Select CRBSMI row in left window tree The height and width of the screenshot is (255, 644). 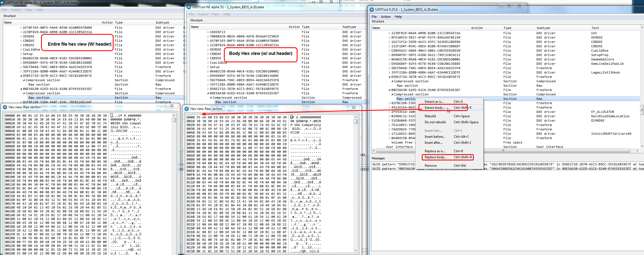point(94,45)
